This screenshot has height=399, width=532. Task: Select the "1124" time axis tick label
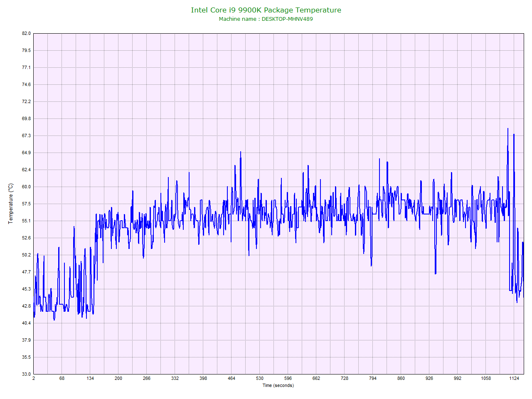tap(514, 378)
